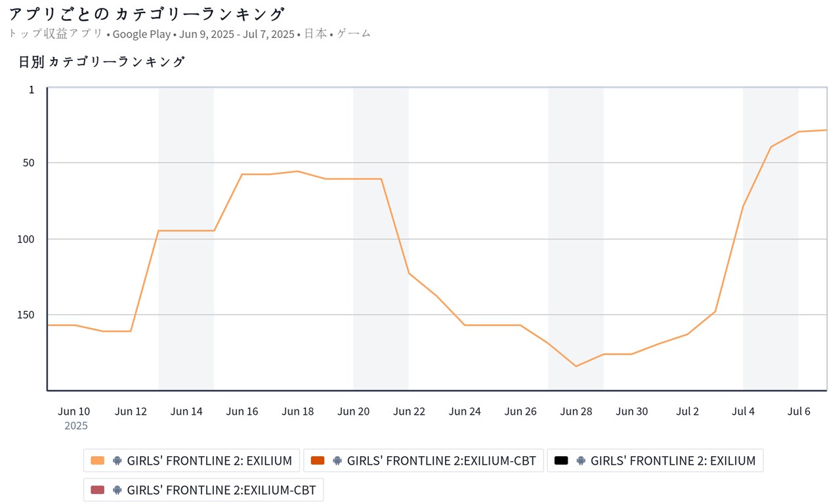Toggle the rose-red EXILIUM-CBT color swatch
The width and height of the screenshot is (840, 504).
tap(98, 490)
